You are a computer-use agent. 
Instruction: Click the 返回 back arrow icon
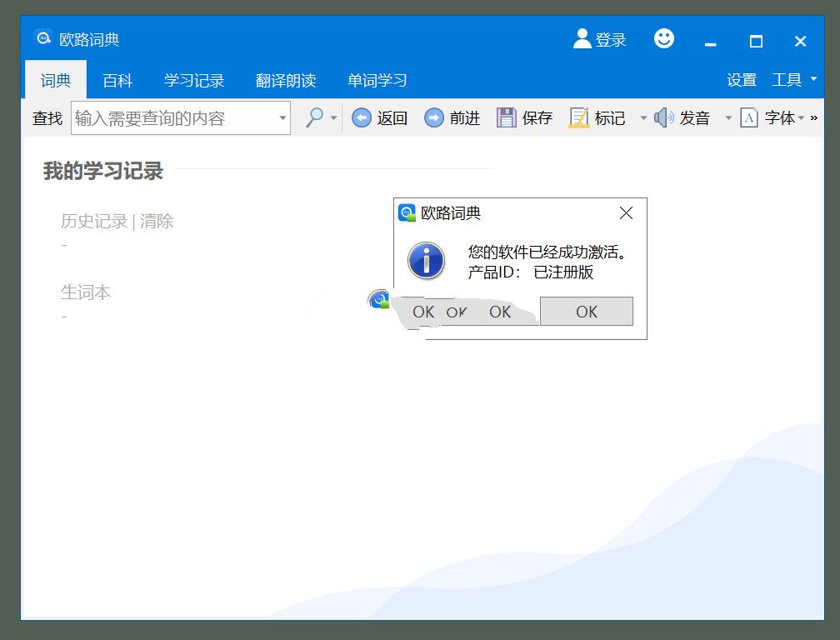(361, 118)
